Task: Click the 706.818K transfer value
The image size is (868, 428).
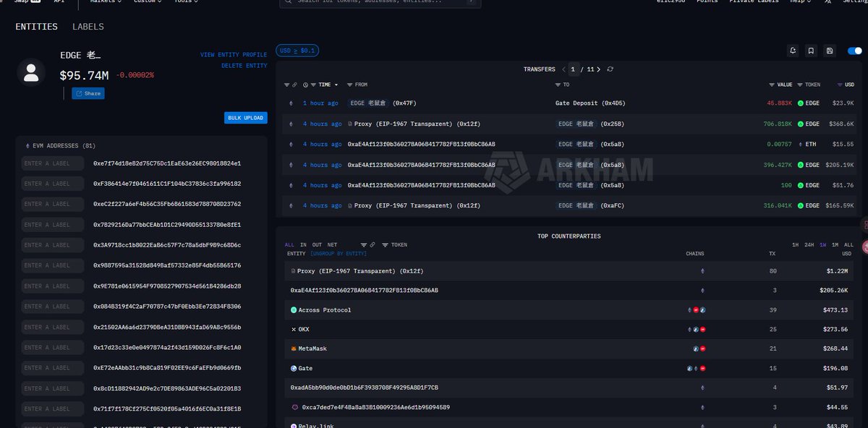Action: (x=778, y=124)
